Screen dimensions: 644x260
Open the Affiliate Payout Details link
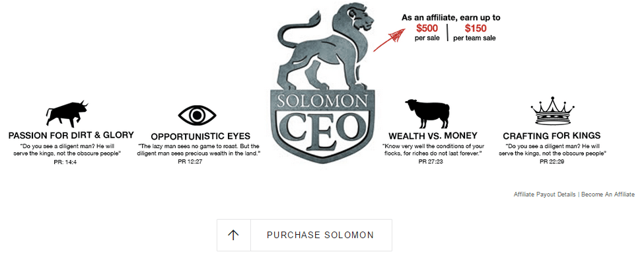pos(545,195)
